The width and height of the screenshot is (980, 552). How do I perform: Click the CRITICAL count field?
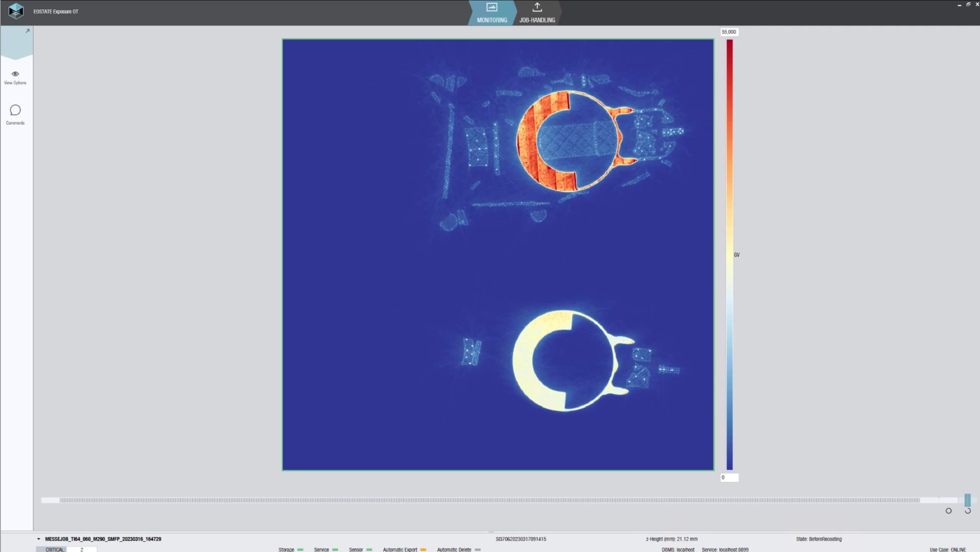(x=81, y=550)
